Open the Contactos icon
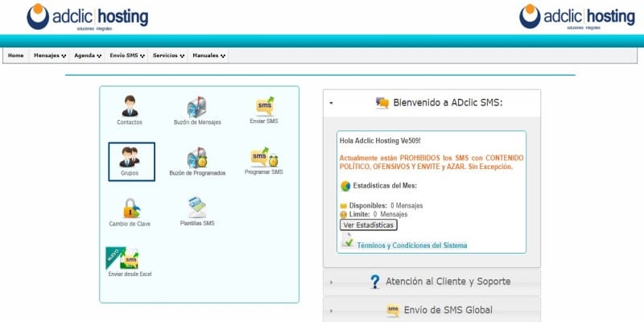Viewport: 644px width, 322px height. tap(130, 106)
